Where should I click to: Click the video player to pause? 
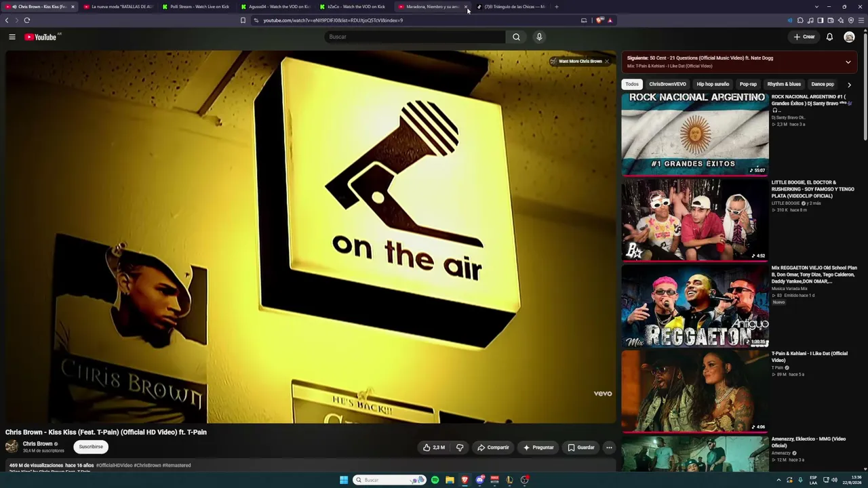point(311,237)
